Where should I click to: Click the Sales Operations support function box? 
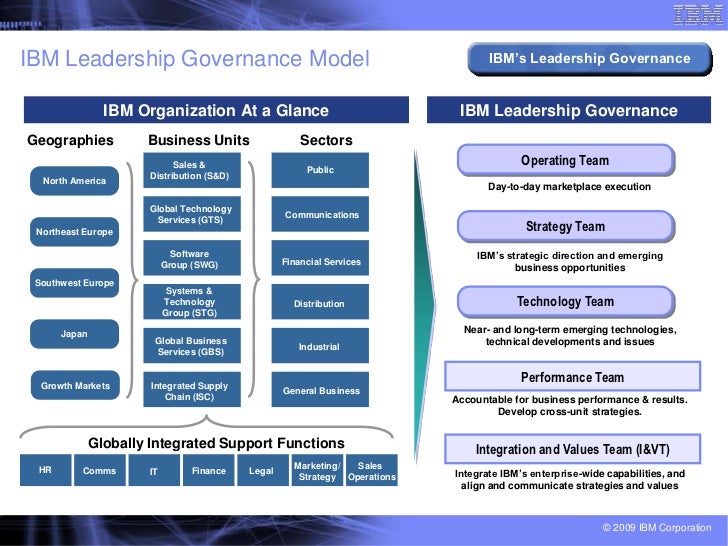372,470
